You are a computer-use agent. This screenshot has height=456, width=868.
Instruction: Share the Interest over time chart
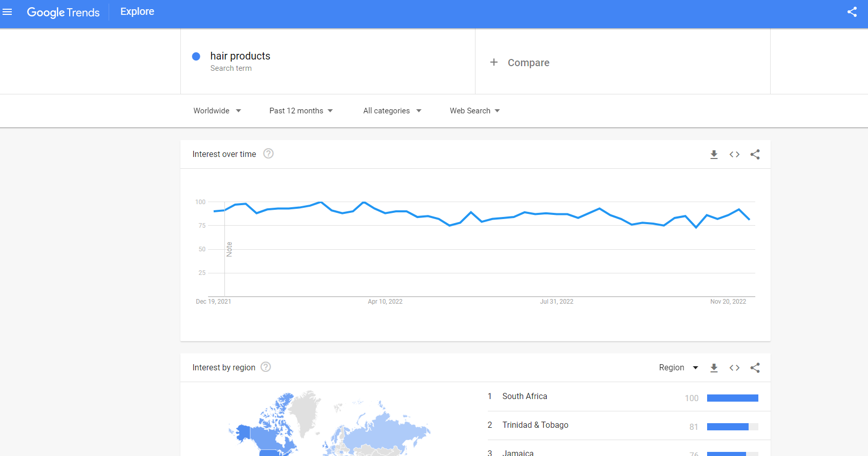[755, 154]
